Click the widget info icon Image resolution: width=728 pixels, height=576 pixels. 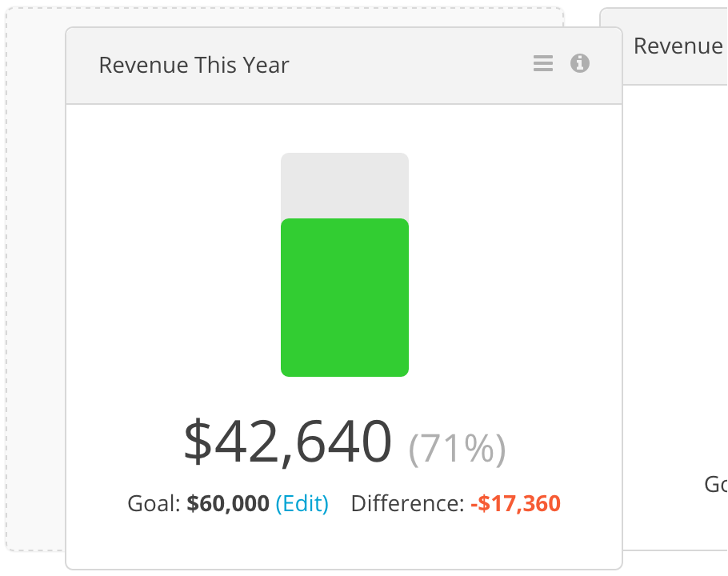(x=580, y=63)
